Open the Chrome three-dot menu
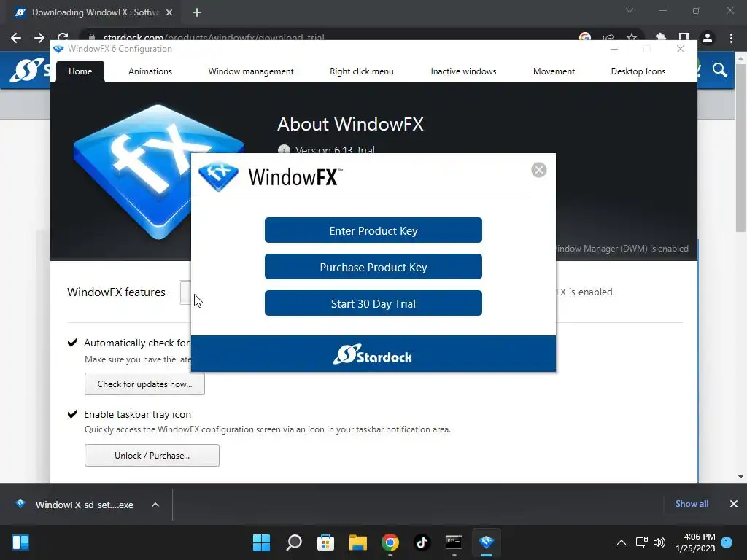 pos(731,38)
